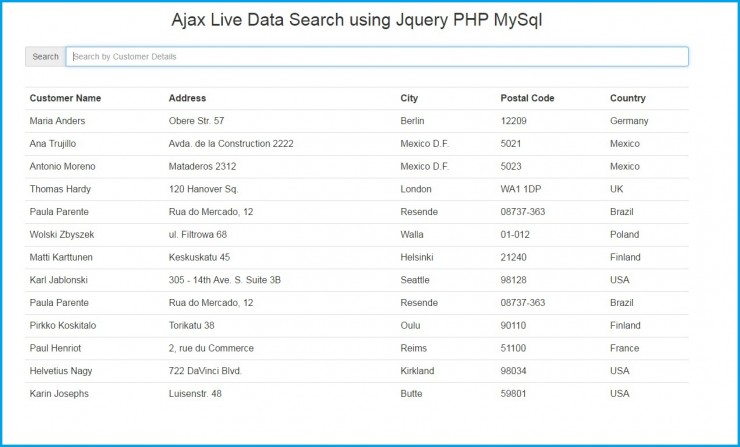This screenshot has height=447, width=740.
Task: Click the Kirkland city cell
Action: (417, 371)
